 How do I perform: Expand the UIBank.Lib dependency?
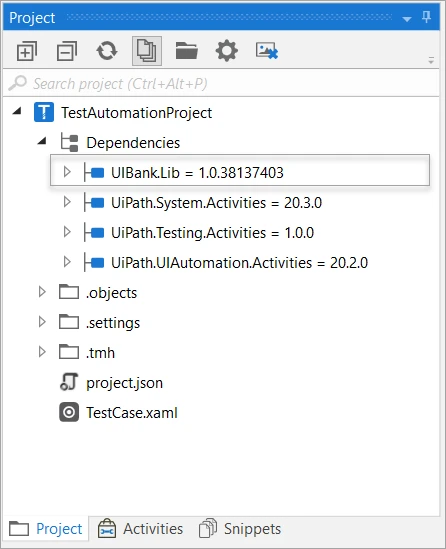point(67,172)
